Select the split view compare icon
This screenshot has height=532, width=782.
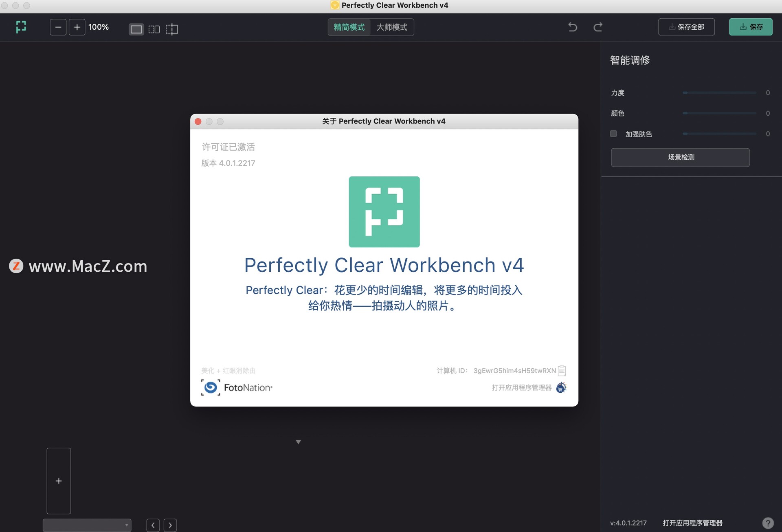click(x=172, y=29)
